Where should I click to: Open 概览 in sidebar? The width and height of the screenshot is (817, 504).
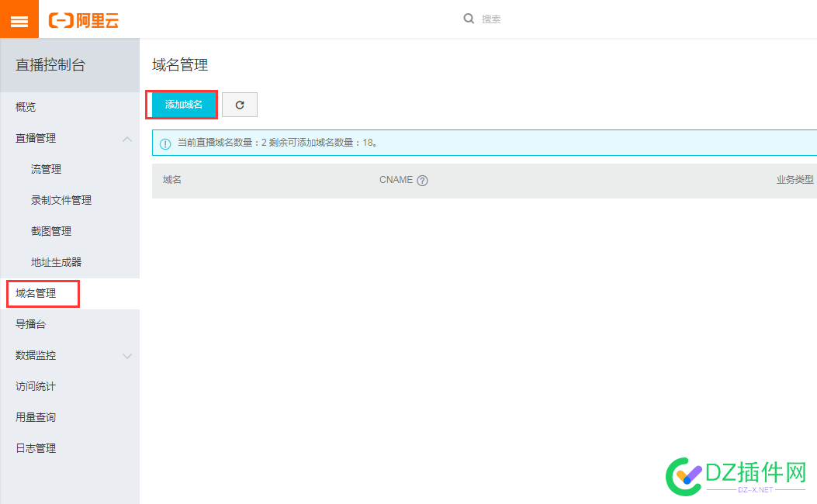pos(26,107)
